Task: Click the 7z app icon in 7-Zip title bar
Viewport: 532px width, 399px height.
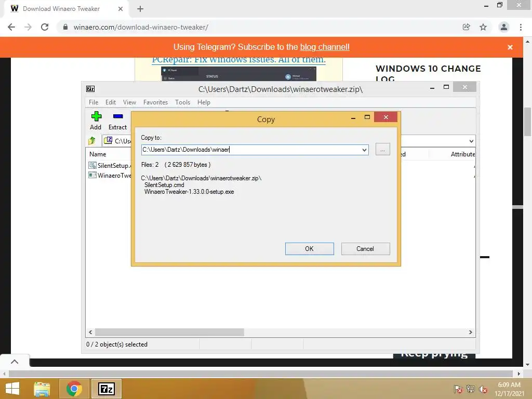Action: tap(90, 89)
